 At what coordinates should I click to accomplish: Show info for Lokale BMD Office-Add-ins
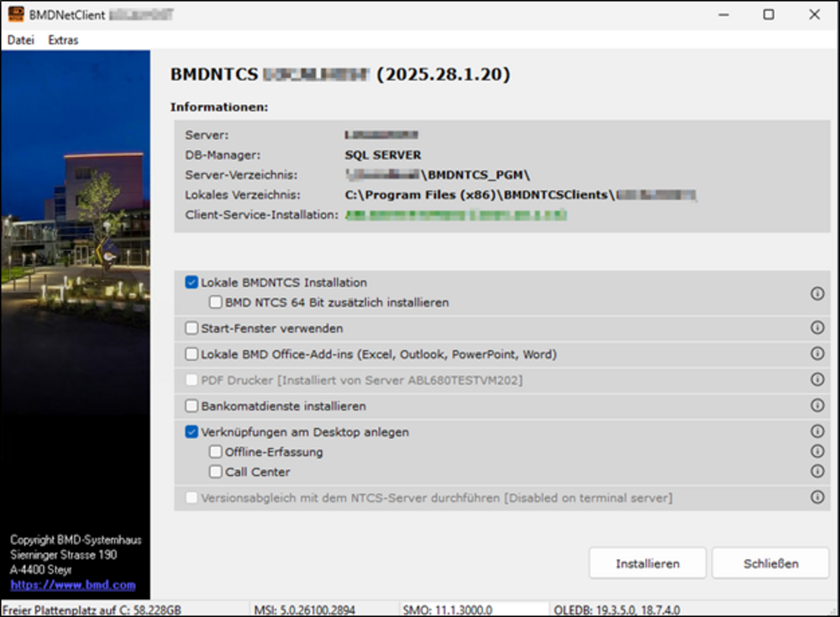tap(816, 354)
